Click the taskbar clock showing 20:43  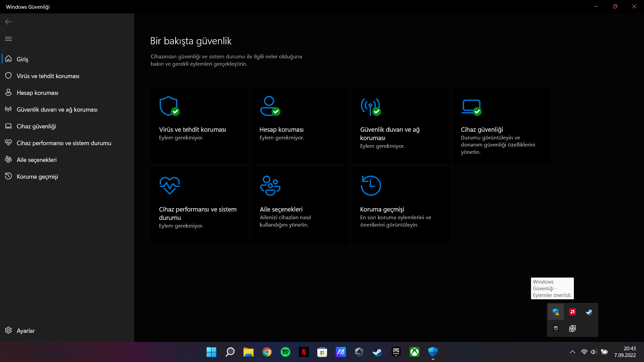(x=625, y=352)
